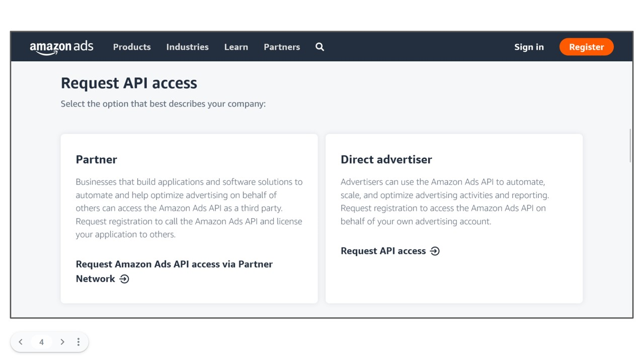This screenshot has height=362, width=644.
Task: Follow Request Amazon Ads API access via Partner Network
Action: (174, 271)
